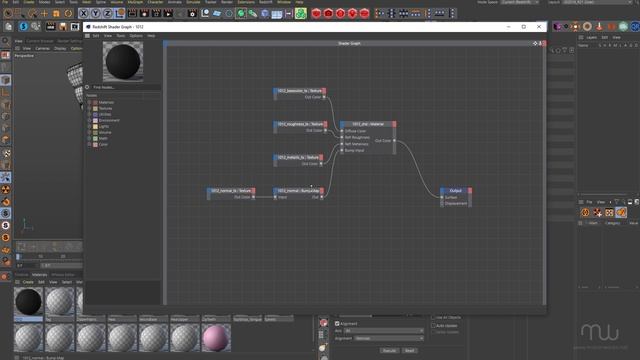Click the last highlighted orange attribute manager icon
The image size is (640, 360).
(621, 212)
